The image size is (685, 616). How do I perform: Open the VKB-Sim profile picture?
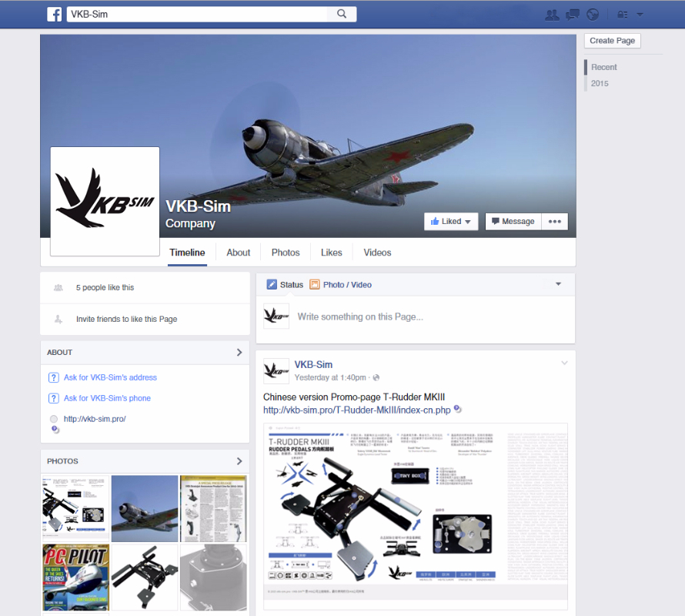point(105,201)
